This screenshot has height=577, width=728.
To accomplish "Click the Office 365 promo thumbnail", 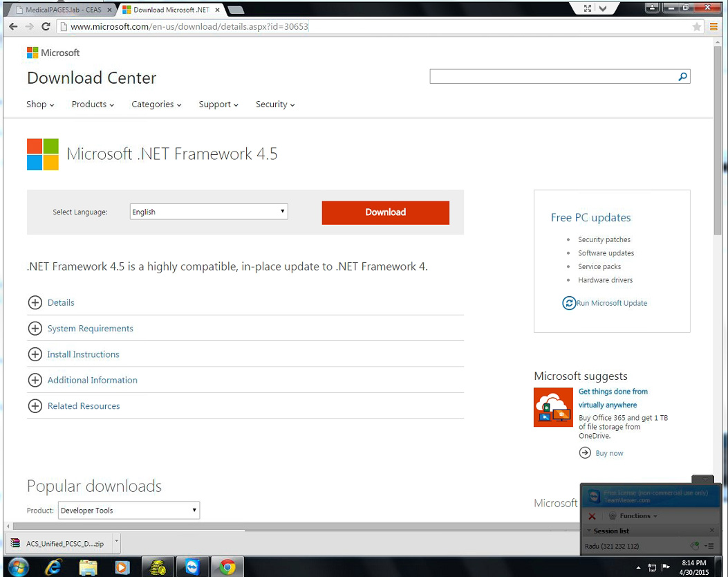I will (x=553, y=407).
